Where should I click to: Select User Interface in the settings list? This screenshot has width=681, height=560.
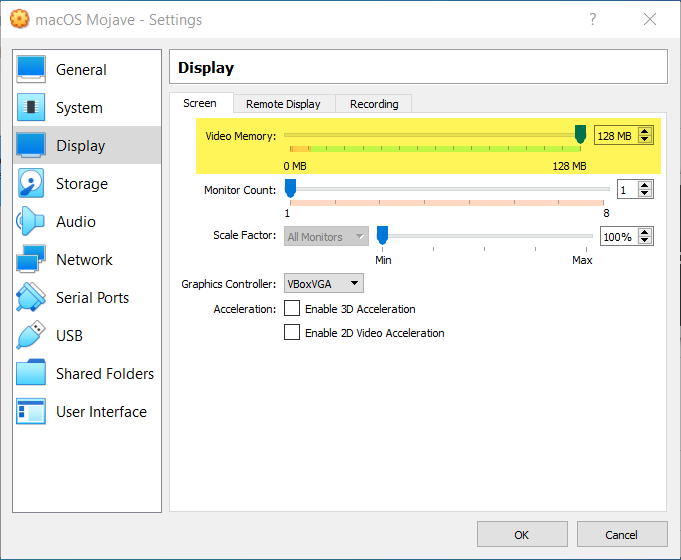point(87,411)
